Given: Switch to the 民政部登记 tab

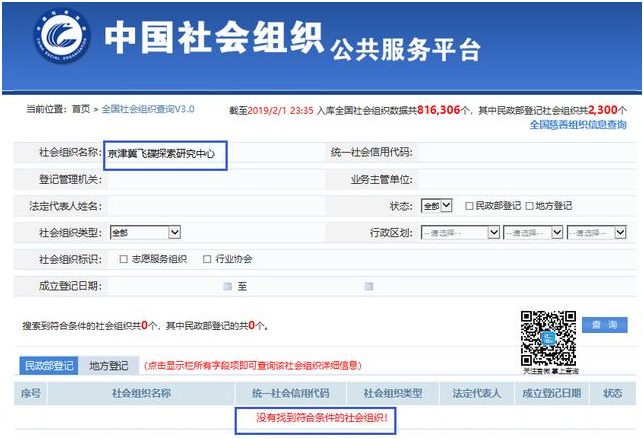Looking at the screenshot, I should tap(49, 365).
